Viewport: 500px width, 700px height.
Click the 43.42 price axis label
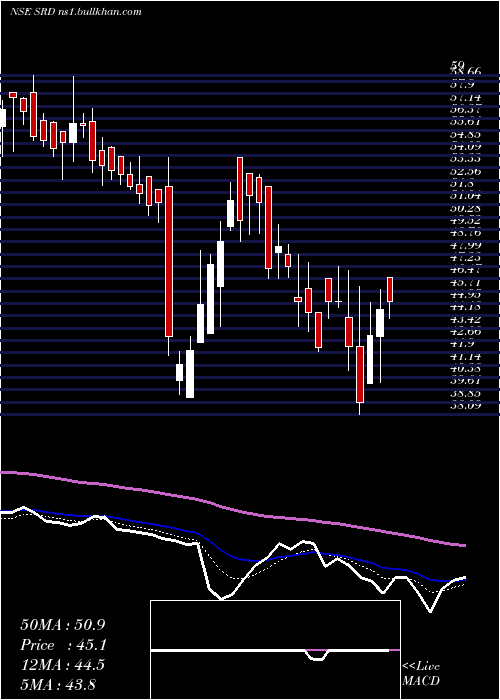click(465, 319)
